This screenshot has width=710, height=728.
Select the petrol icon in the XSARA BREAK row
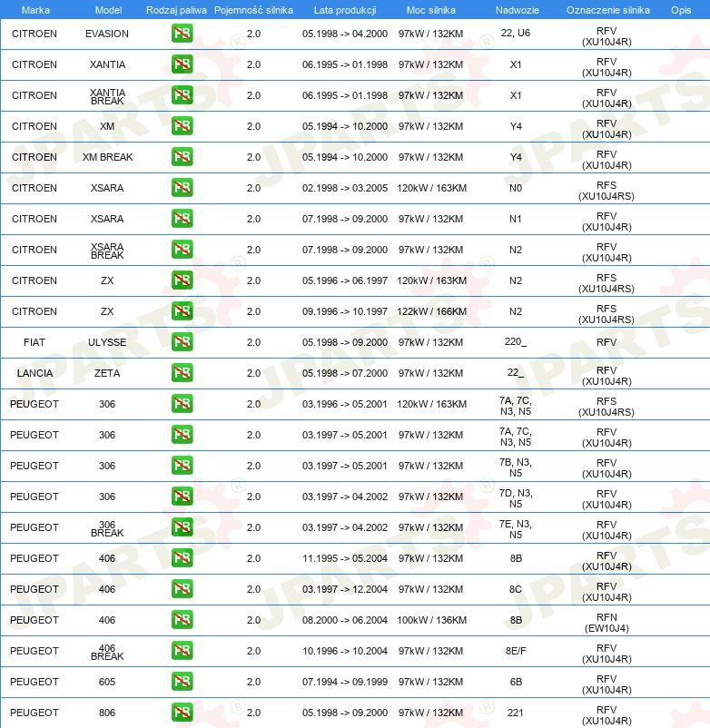(182, 250)
